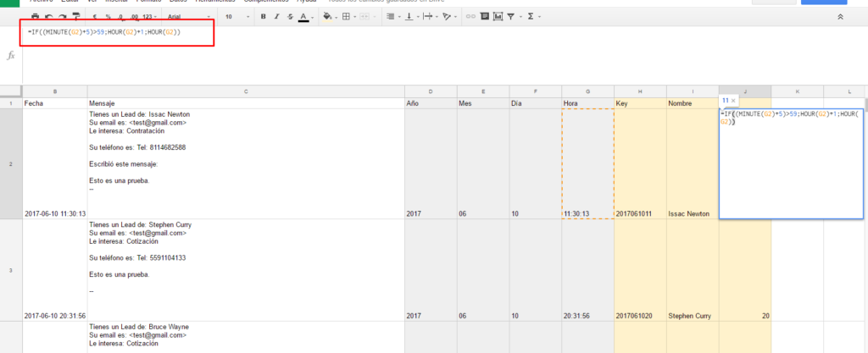Open the cell borders menu

point(348,17)
